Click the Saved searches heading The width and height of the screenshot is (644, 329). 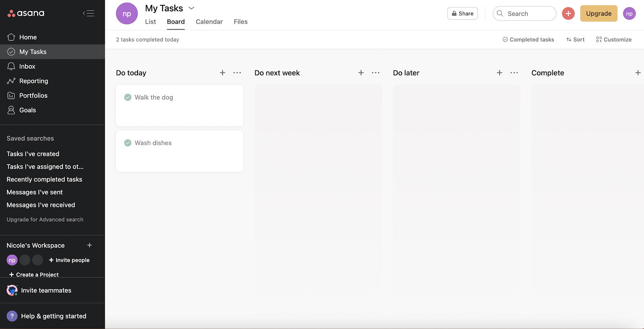pos(30,139)
